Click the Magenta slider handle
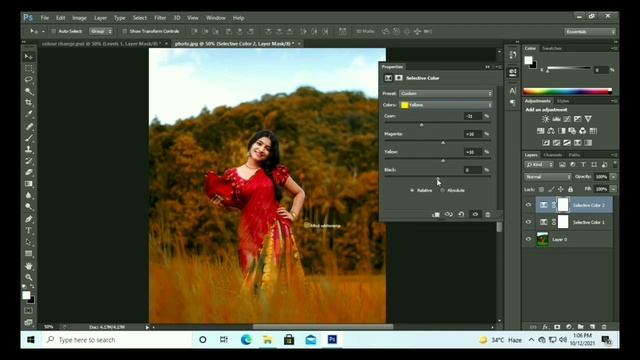The height and width of the screenshot is (360, 640). (443, 142)
